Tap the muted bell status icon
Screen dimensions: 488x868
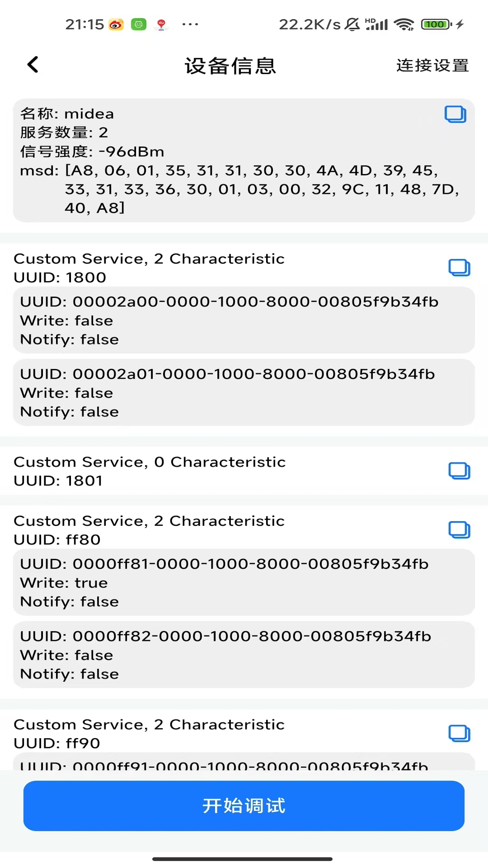[x=352, y=24]
